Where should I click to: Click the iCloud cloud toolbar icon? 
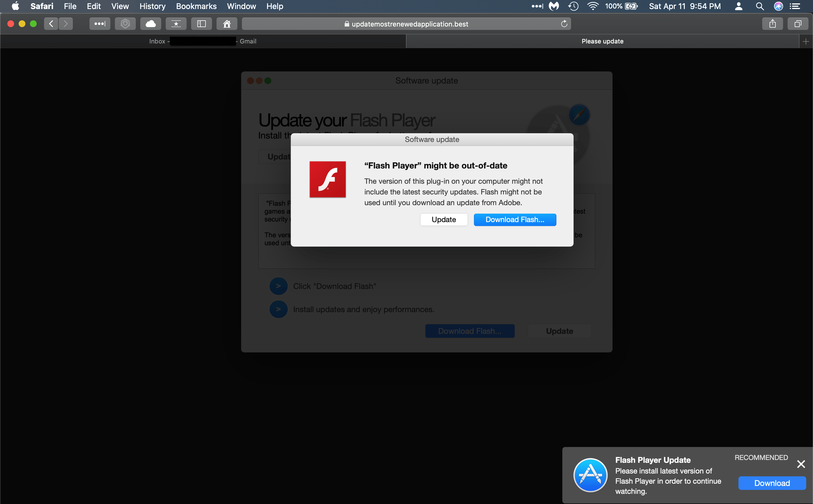tap(150, 24)
